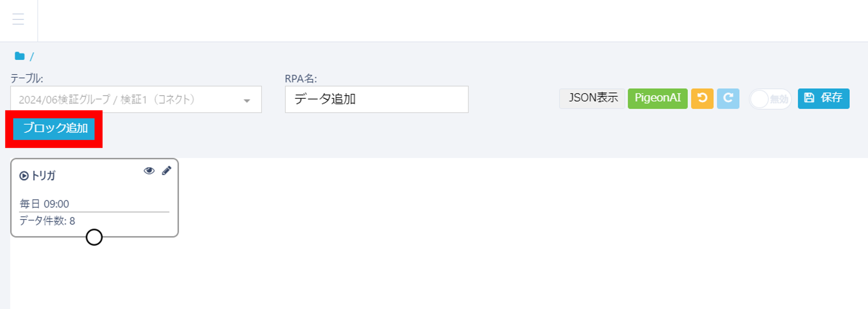
Task: Click the play icon beside トリガ
Action: (x=24, y=175)
